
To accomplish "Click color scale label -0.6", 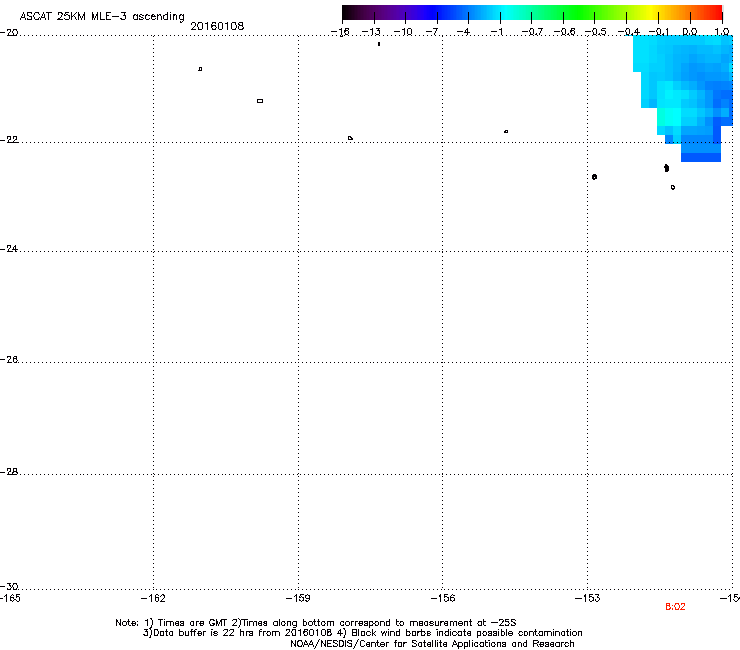I will pos(564,32).
